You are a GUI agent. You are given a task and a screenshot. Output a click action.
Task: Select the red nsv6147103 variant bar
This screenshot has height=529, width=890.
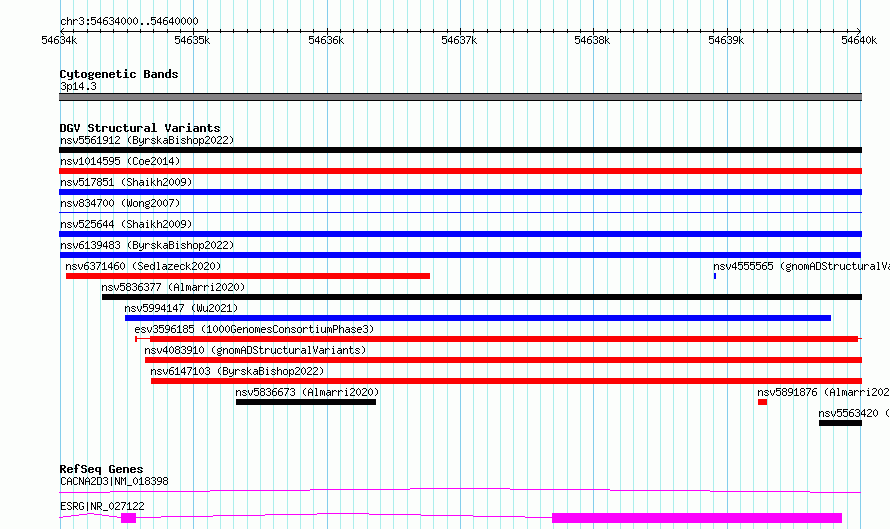pyautogui.click(x=506, y=381)
